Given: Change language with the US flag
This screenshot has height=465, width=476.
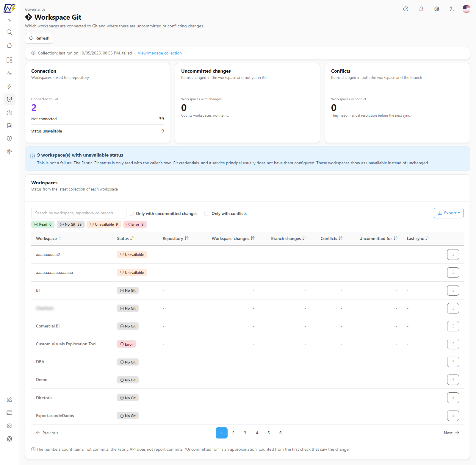Looking at the screenshot, I should (466, 9).
